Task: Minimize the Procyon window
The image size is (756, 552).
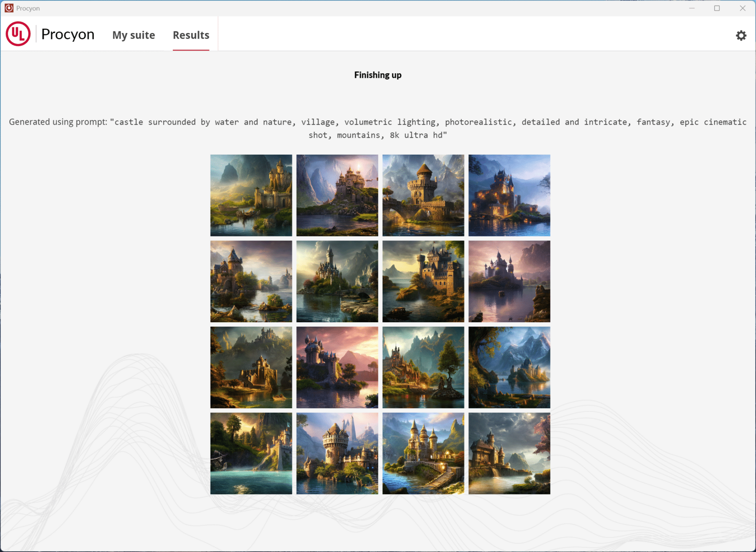Action: point(692,8)
